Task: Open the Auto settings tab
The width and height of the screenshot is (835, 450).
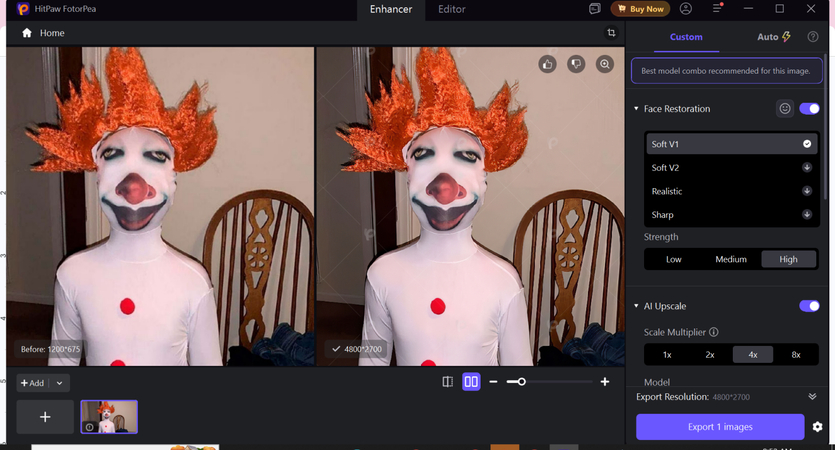Action: (774, 37)
